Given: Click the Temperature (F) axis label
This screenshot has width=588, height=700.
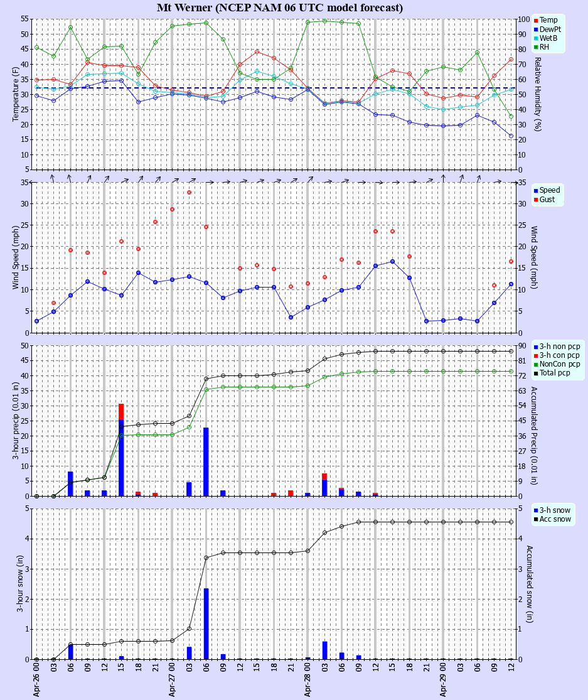Looking at the screenshot, I should (16, 94).
